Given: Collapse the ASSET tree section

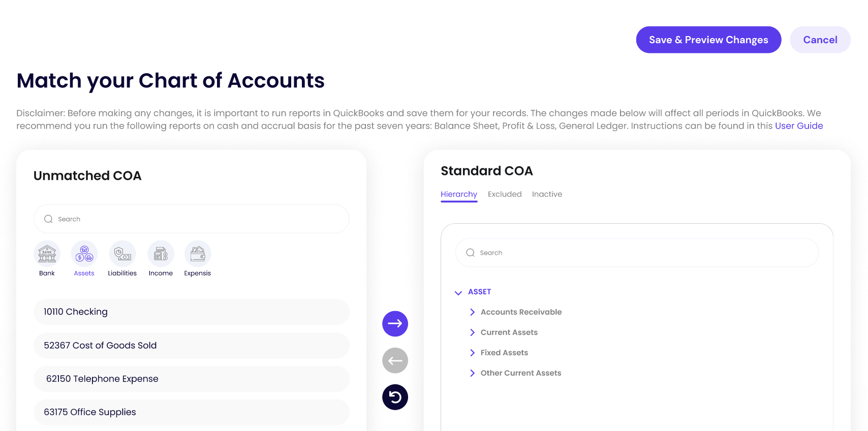Looking at the screenshot, I should coord(458,292).
